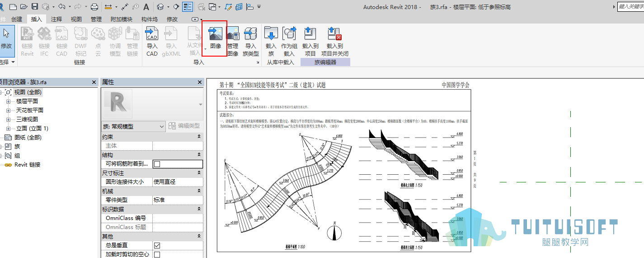Click the Synchronize icon in quick access toolbar
Screen dimensions: 644x258
45,7
